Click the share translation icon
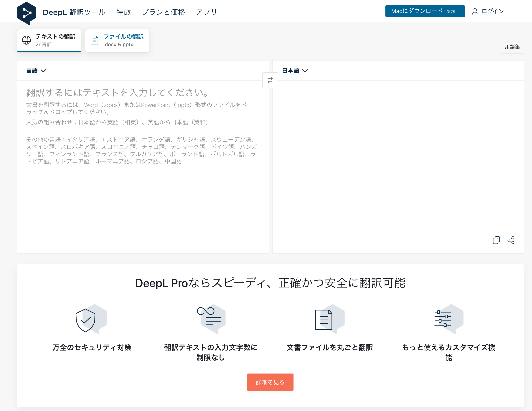 click(x=511, y=240)
